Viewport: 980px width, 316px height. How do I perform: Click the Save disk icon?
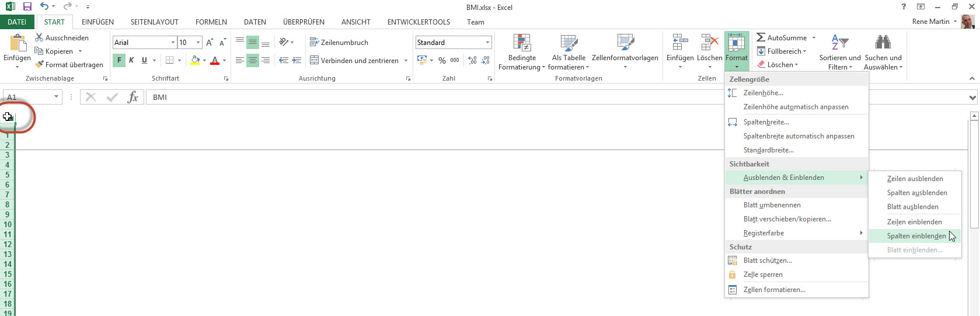pyautogui.click(x=27, y=7)
